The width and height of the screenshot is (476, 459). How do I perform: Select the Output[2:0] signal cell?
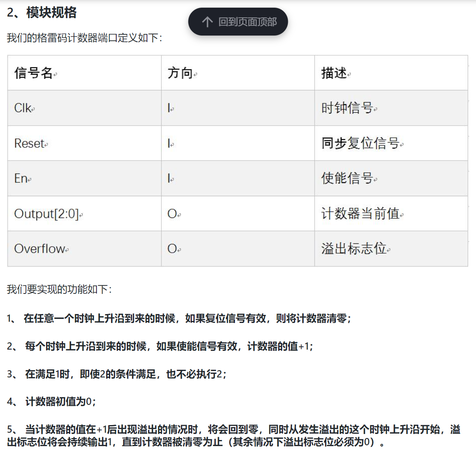(84, 214)
